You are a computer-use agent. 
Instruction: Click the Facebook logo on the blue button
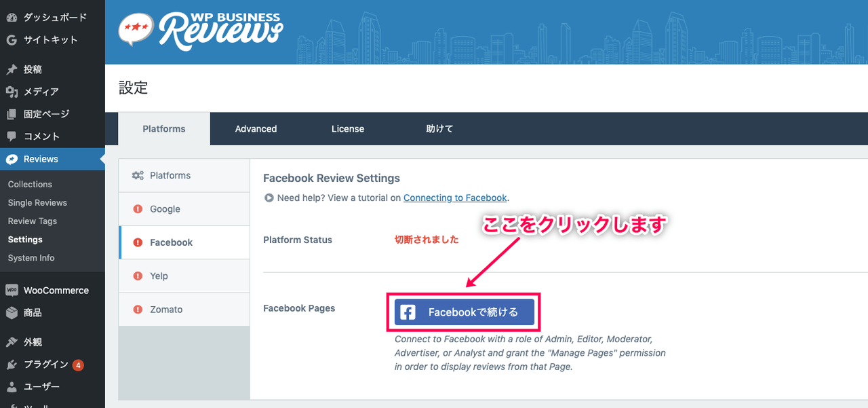coord(408,312)
